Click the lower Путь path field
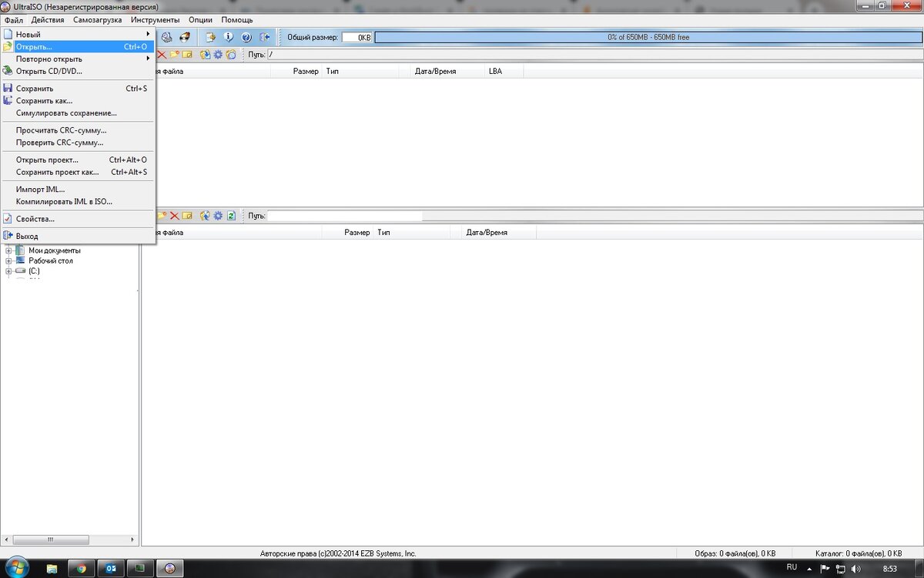 point(344,216)
